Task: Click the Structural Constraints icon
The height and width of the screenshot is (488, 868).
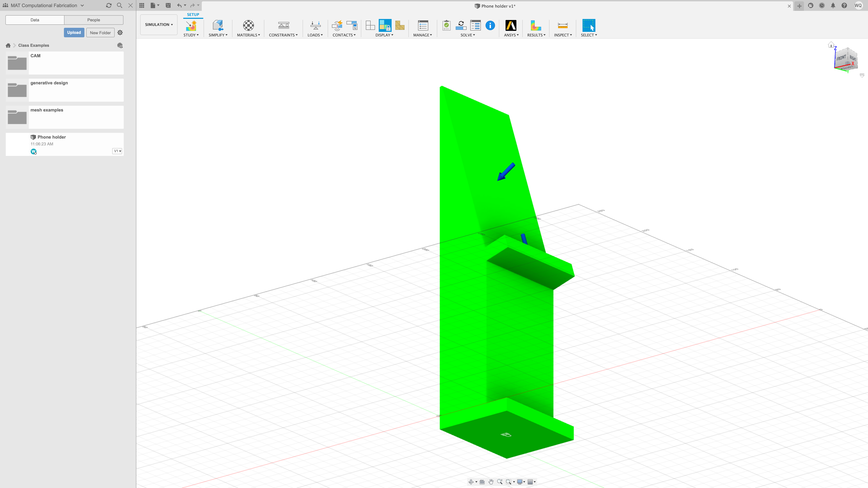Action: [283, 26]
